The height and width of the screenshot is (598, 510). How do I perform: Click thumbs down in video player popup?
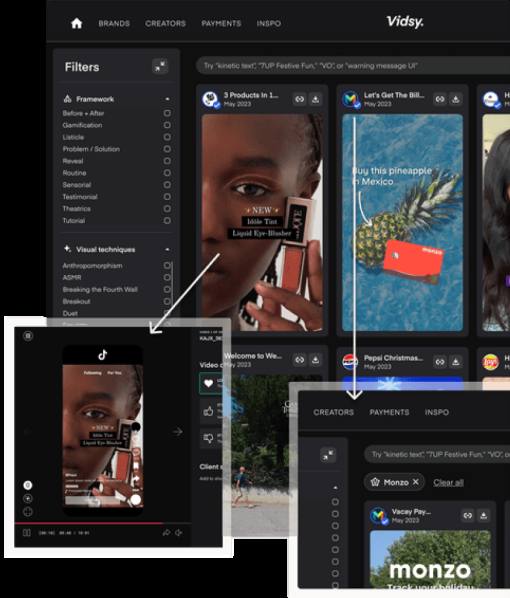[208, 438]
